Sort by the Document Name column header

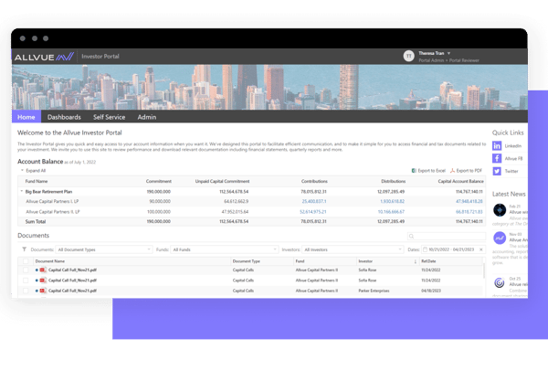(x=50, y=261)
